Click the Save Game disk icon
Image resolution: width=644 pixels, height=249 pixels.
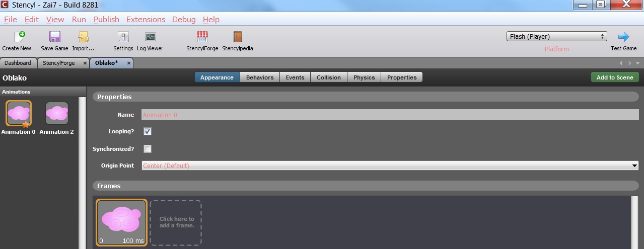pos(54,37)
